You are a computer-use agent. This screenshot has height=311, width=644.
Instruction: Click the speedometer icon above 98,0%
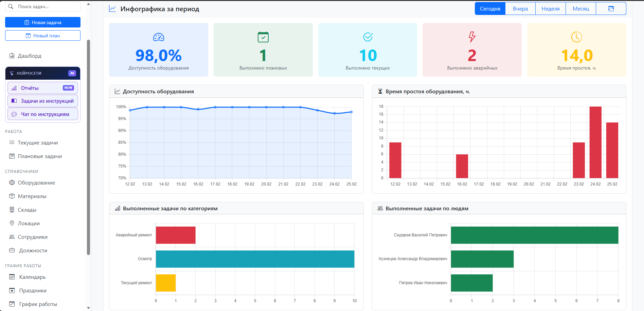(159, 37)
